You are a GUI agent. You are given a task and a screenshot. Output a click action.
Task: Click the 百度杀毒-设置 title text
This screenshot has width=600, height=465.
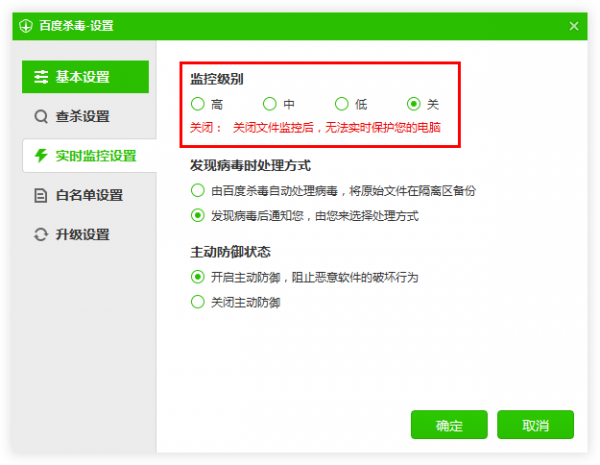point(77,26)
